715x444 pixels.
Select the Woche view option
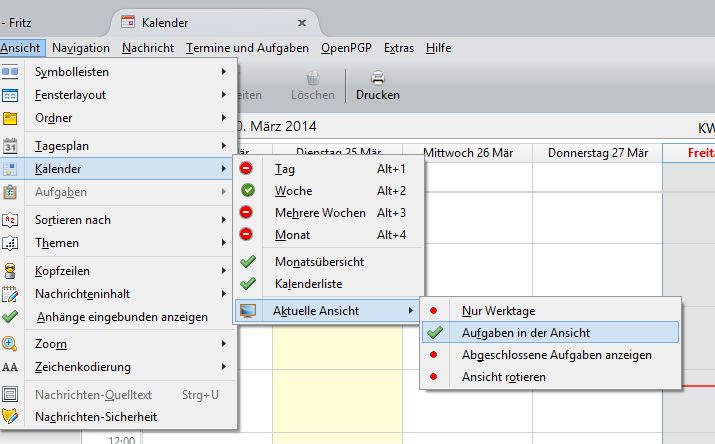328,191
